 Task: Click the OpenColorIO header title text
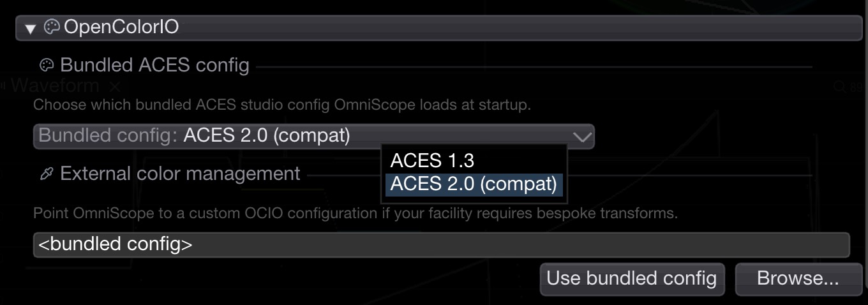coord(121,27)
